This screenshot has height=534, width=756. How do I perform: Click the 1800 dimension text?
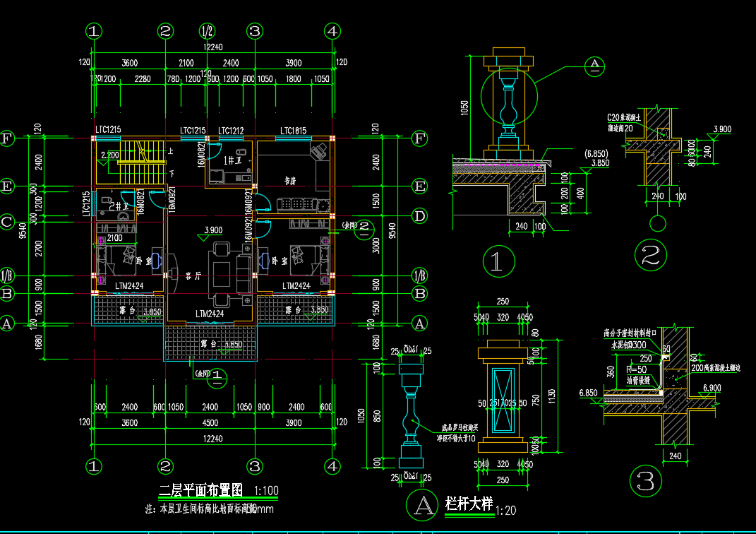(293, 78)
